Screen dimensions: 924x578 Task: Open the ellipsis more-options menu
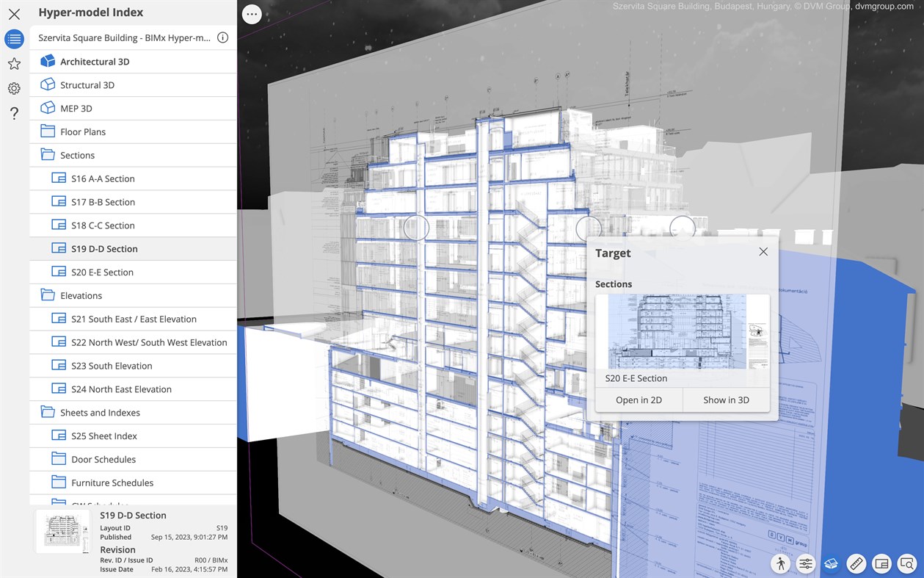point(252,13)
